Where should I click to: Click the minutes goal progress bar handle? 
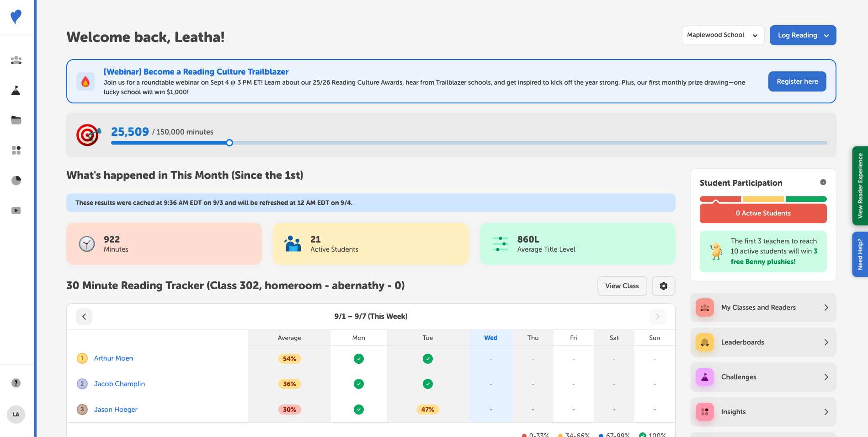click(229, 143)
